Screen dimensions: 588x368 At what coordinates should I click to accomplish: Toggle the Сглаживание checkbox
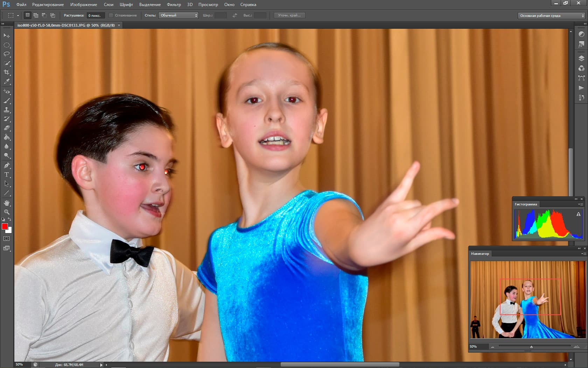point(111,15)
